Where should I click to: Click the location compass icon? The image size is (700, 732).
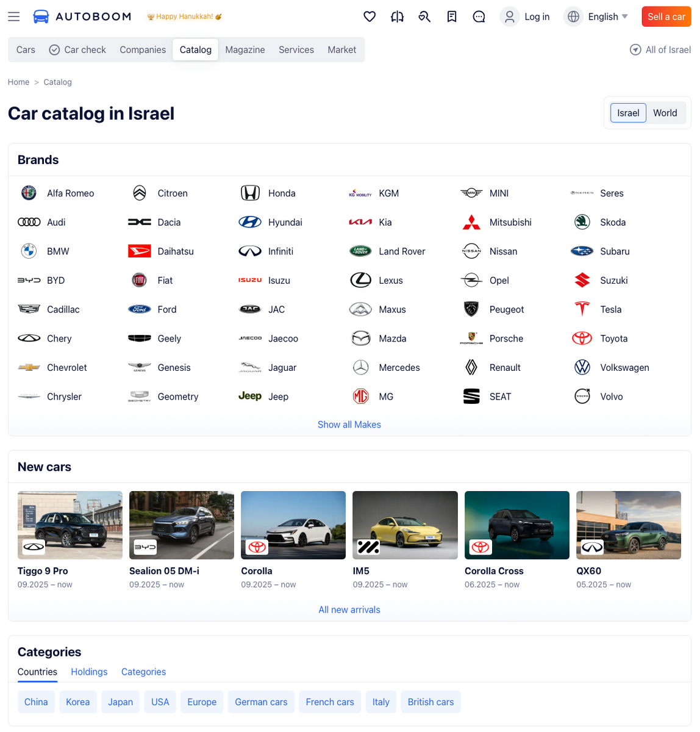[635, 49]
